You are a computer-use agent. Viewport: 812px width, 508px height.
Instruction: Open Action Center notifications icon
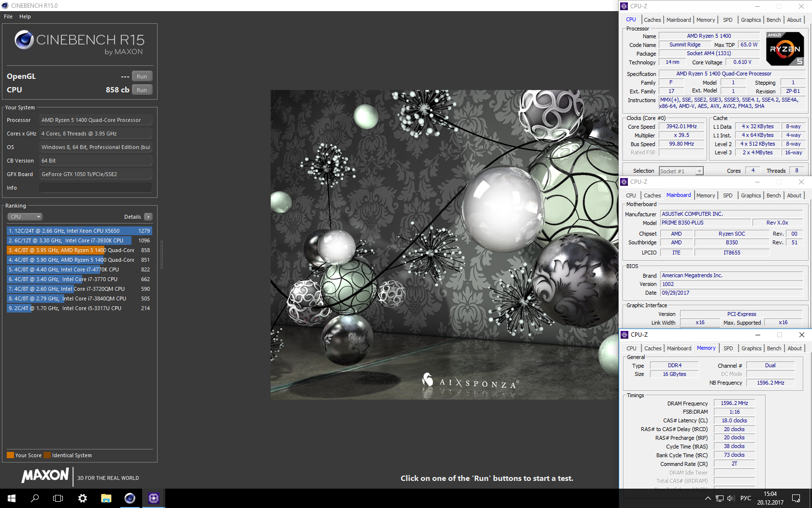tap(796, 498)
